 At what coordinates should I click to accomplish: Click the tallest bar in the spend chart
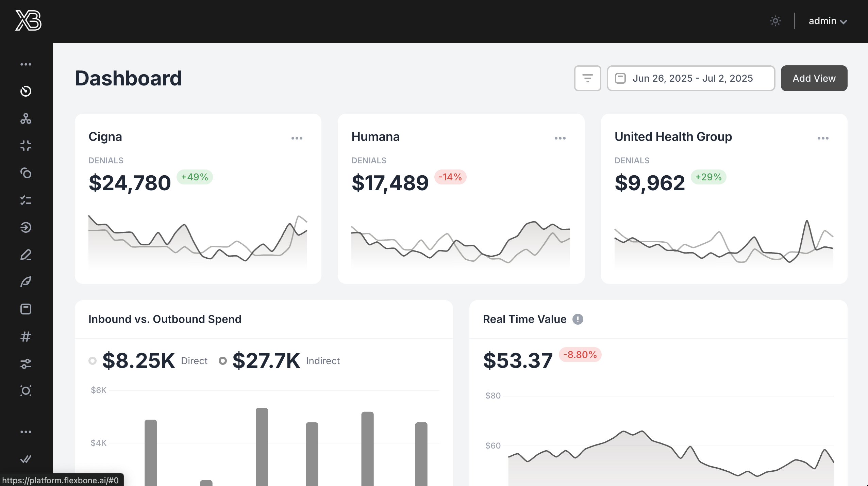click(x=262, y=447)
